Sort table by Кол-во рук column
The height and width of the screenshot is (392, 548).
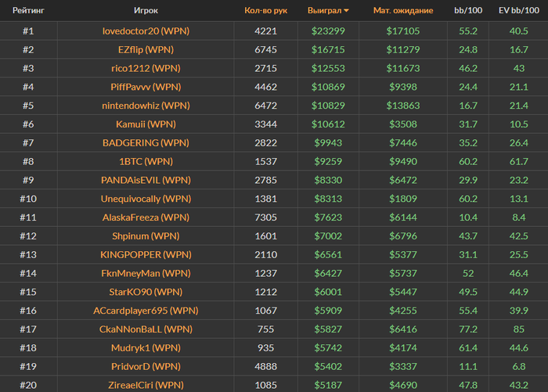[x=265, y=11]
